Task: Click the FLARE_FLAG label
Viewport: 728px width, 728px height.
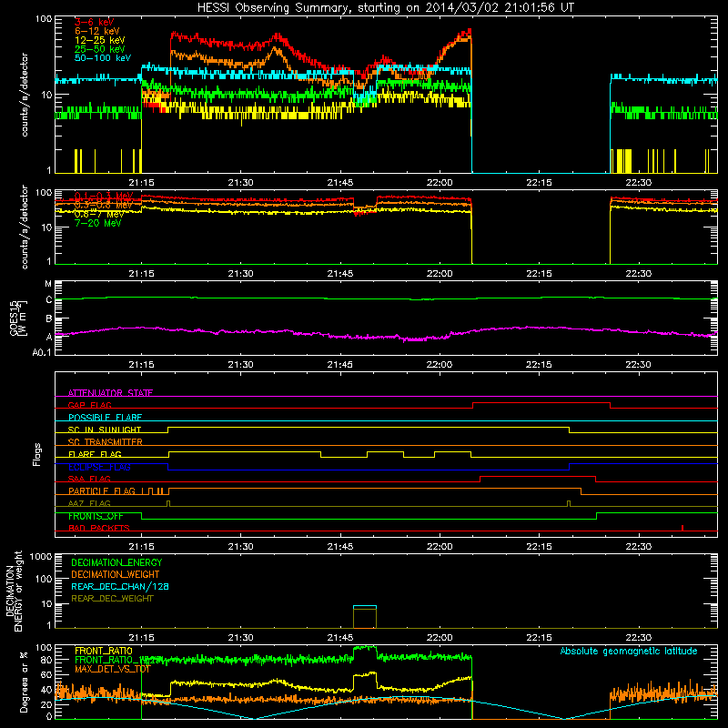Action: (x=95, y=454)
